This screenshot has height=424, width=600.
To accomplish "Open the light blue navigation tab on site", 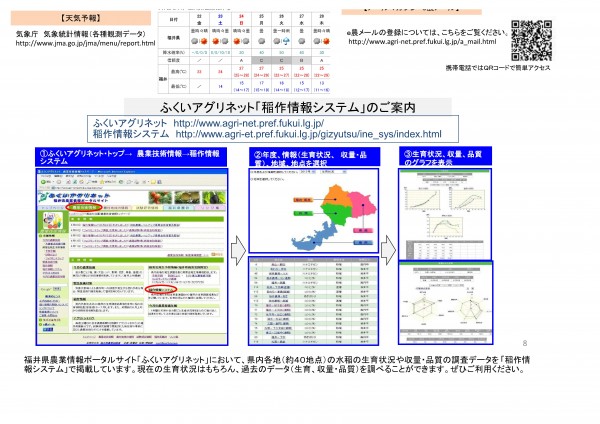I will coord(179,207).
